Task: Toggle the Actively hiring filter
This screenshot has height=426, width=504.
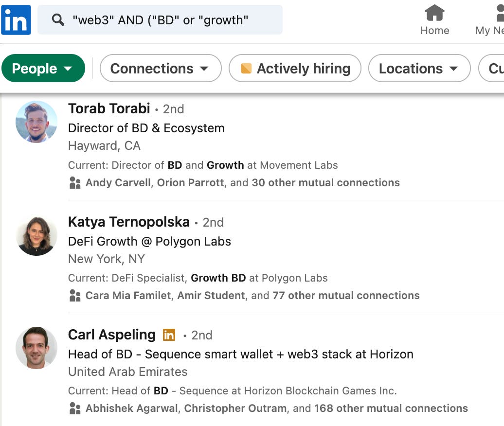Action: point(295,69)
